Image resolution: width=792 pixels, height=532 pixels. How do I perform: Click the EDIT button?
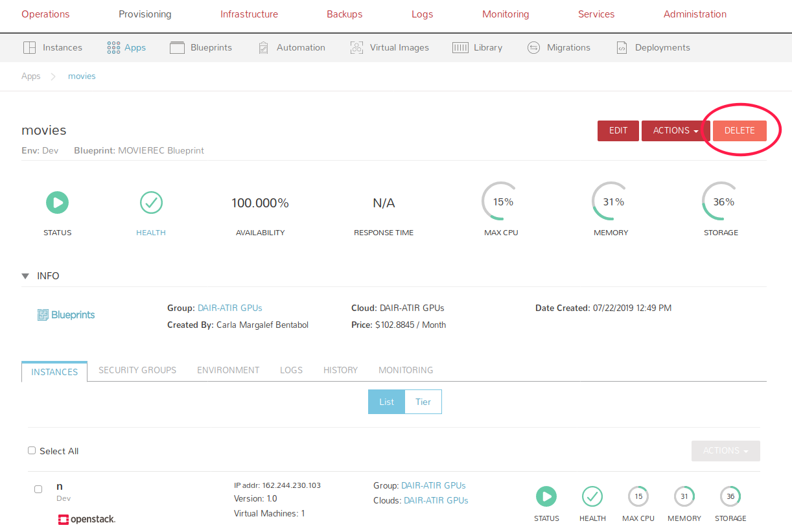pos(618,130)
